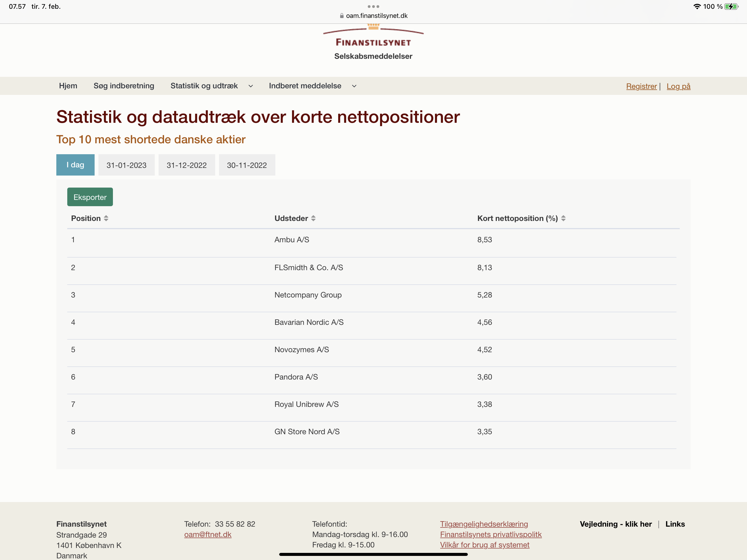Switch to the 31-01-2023 tab
This screenshot has height=560, width=747.
coord(126,165)
